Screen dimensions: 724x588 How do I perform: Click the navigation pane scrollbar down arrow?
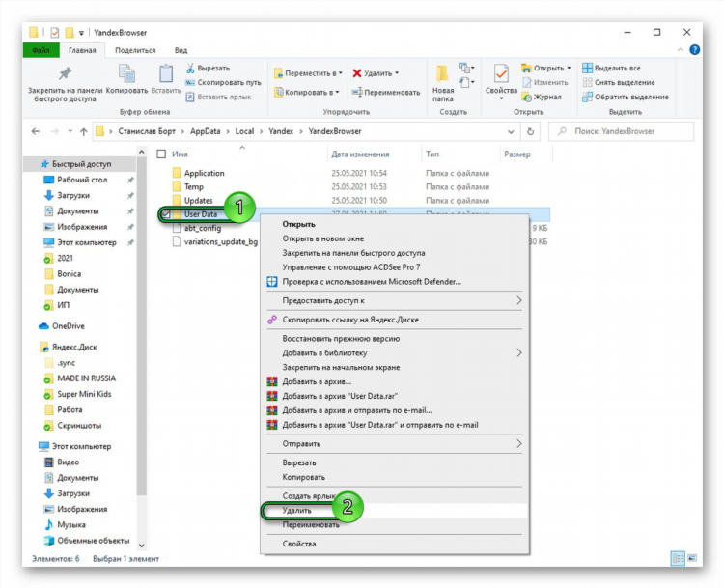click(142, 546)
